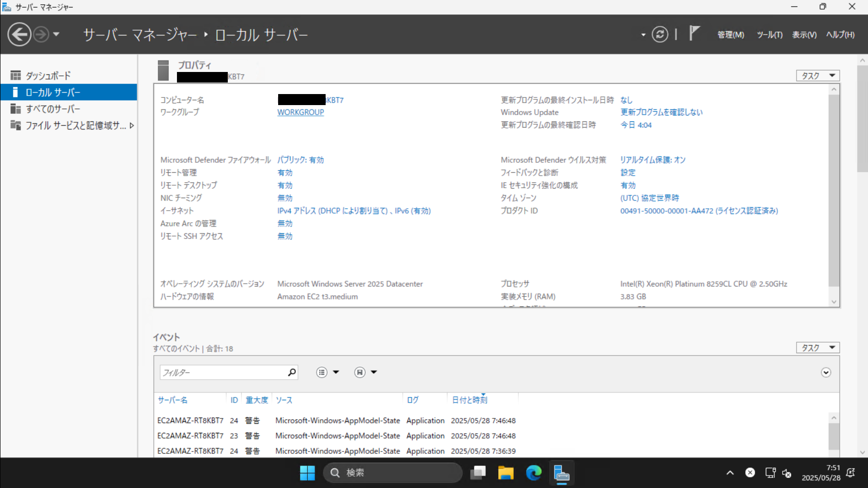Click the WORKGROUP link
Viewport: 868px width, 488px height.
[301, 112]
